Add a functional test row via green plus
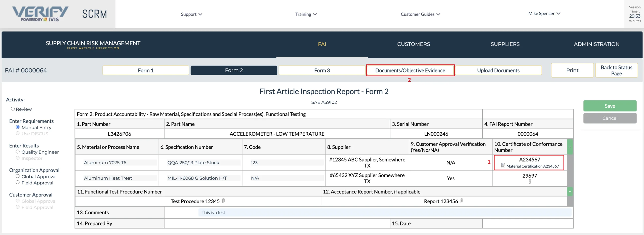Viewport: 644px width, 235px height. tap(570, 192)
